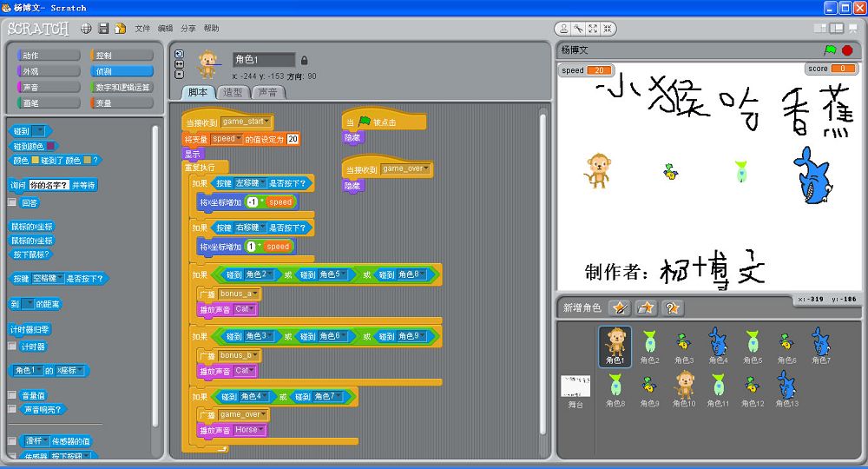
Task: Open the 帮助 menu
Action: point(211,29)
